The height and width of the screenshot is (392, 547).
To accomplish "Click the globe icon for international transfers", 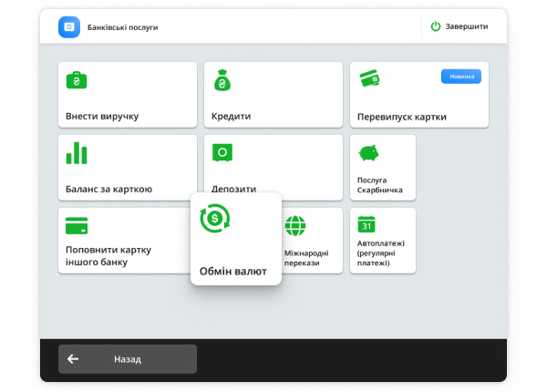I will point(294,225).
